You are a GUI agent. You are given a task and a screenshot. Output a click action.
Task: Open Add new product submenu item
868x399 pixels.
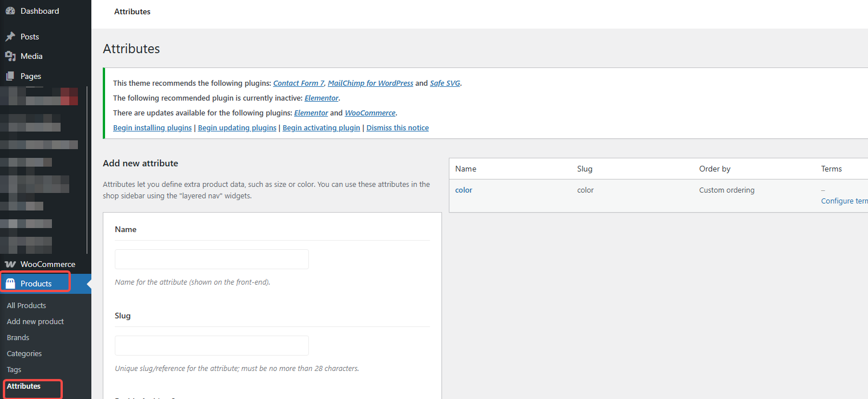35,321
